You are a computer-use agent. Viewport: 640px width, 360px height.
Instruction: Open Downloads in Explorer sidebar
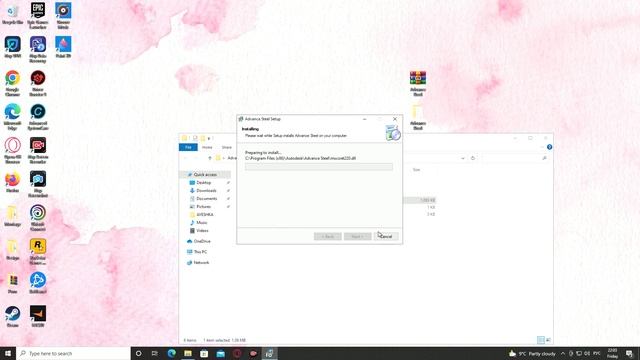click(206, 191)
